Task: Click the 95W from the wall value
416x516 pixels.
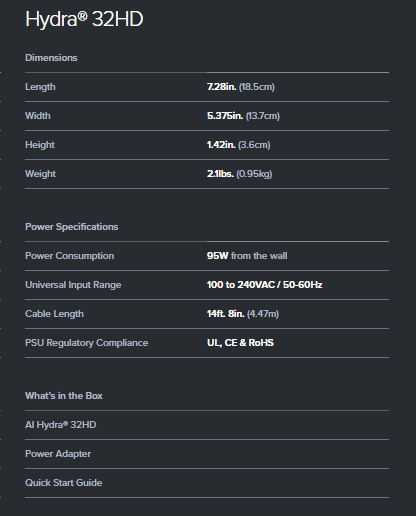Action: coord(247,256)
